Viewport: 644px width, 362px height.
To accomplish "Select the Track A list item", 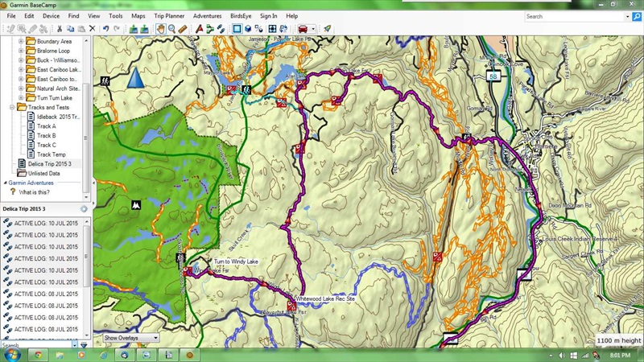I will pyautogui.click(x=46, y=126).
